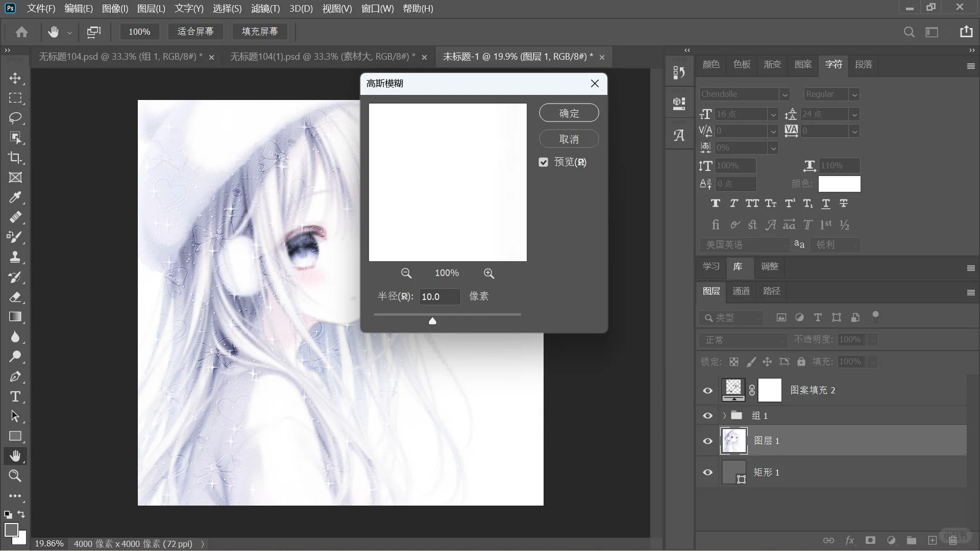Zoom in the Gaussian Blur preview
Viewport: 980px width, 551px height.
coord(489,273)
